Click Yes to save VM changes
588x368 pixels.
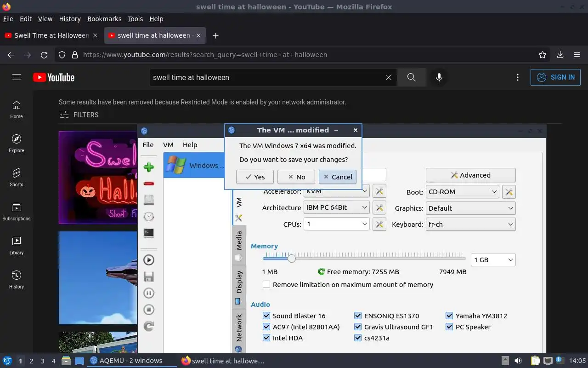point(255,177)
